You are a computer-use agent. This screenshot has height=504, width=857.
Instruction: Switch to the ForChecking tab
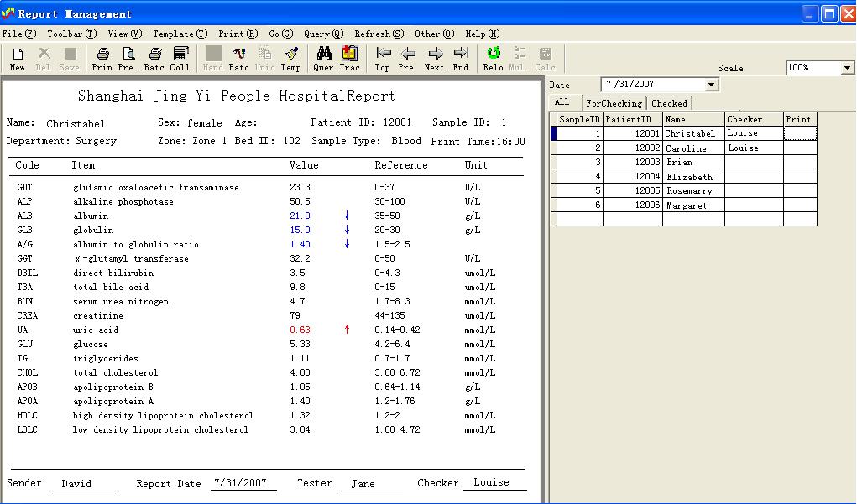(x=614, y=103)
